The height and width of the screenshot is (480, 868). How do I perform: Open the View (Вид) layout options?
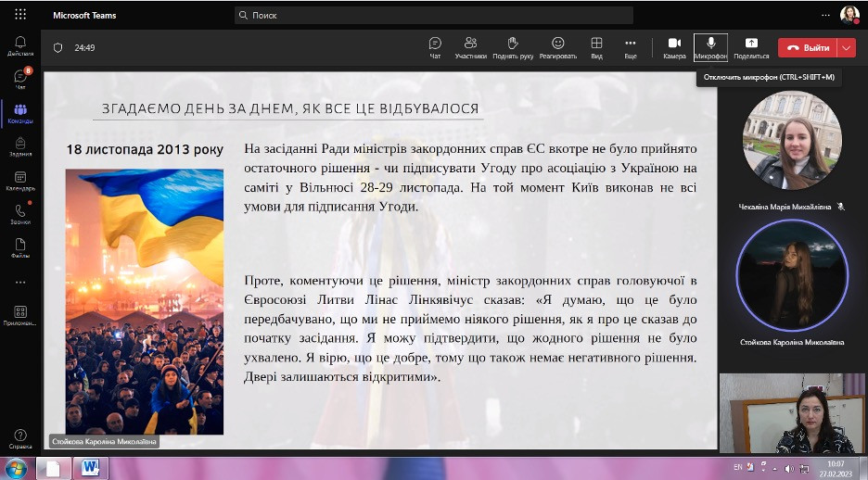(597, 47)
